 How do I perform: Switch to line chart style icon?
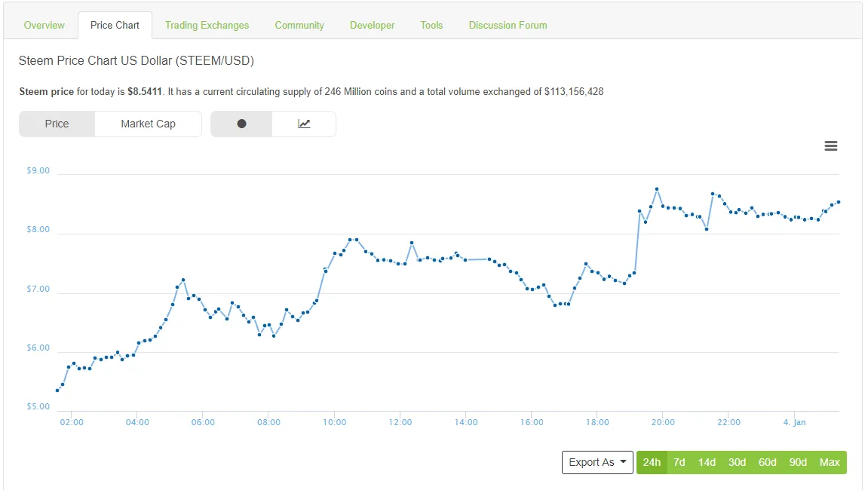[x=304, y=124]
